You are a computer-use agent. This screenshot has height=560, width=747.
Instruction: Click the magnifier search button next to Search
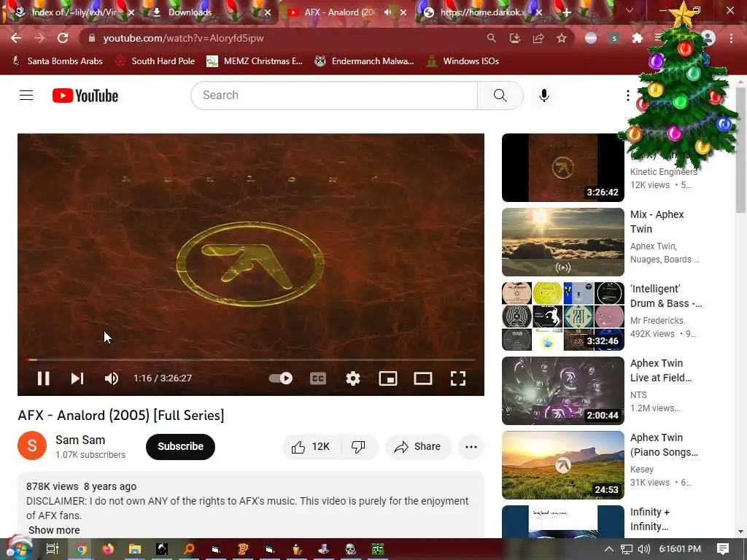pyautogui.click(x=500, y=96)
